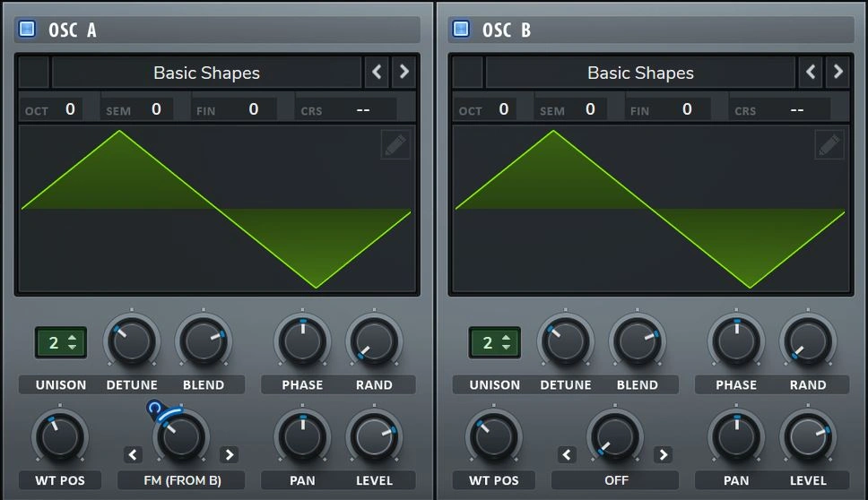Select previous warp mode in OSC B

click(x=567, y=454)
